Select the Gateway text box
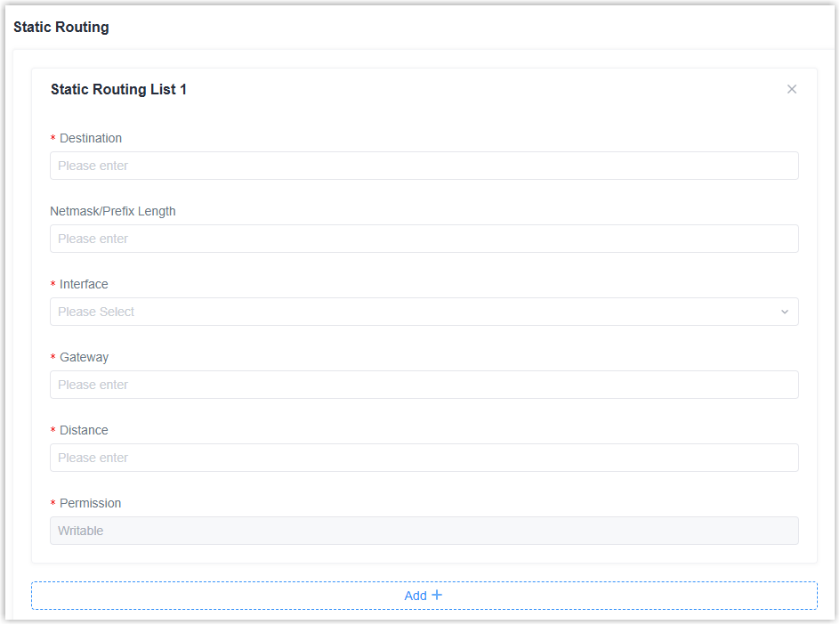840x625 pixels. pos(424,385)
